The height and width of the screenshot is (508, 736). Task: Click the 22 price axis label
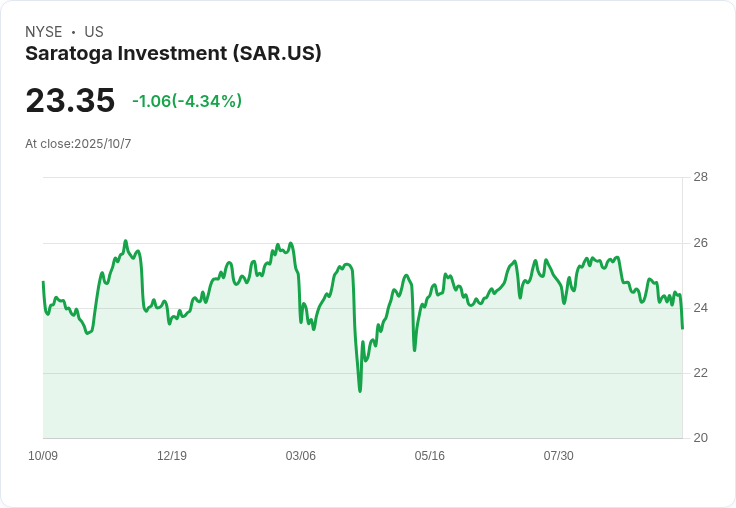tap(701, 373)
